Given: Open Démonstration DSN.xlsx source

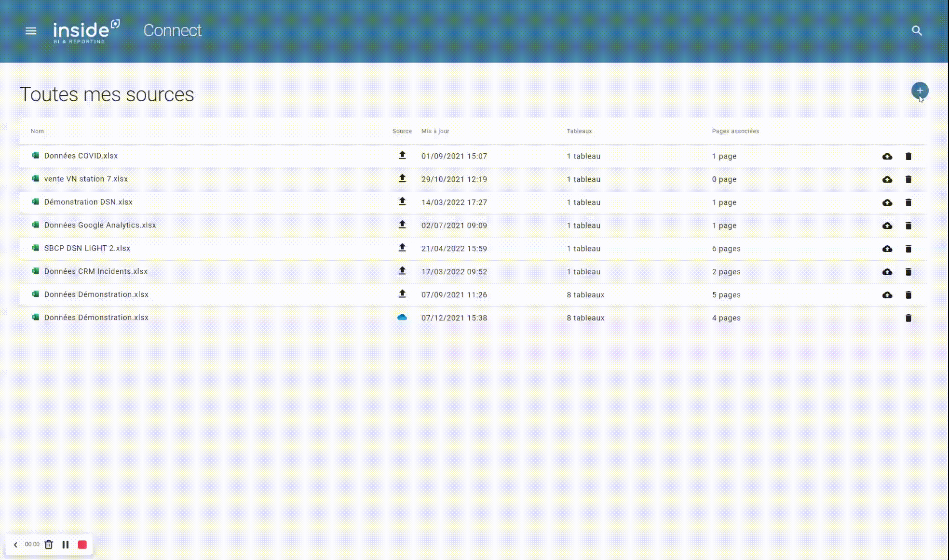Looking at the screenshot, I should (88, 202).
